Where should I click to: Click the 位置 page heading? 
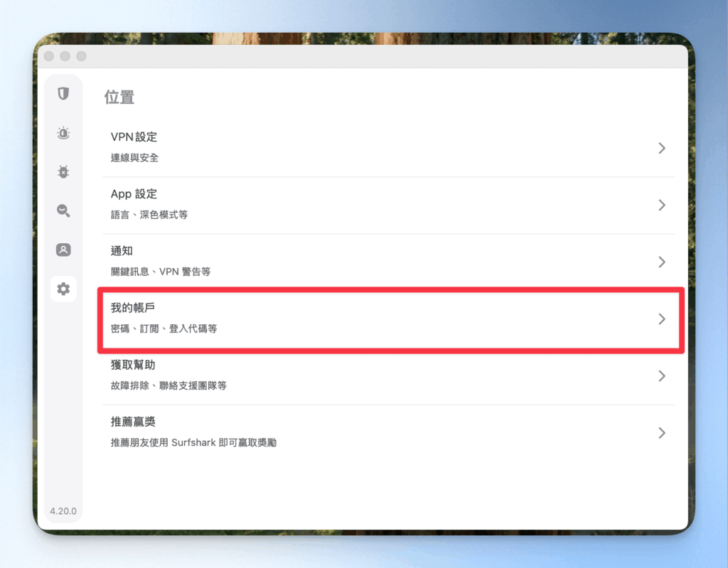[119, 97]
